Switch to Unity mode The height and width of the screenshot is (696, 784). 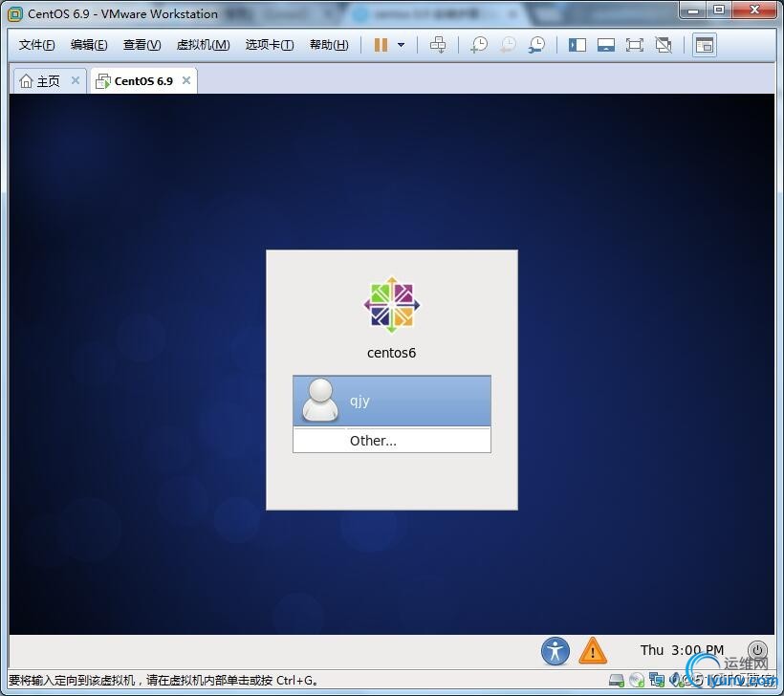click(664, 45)
